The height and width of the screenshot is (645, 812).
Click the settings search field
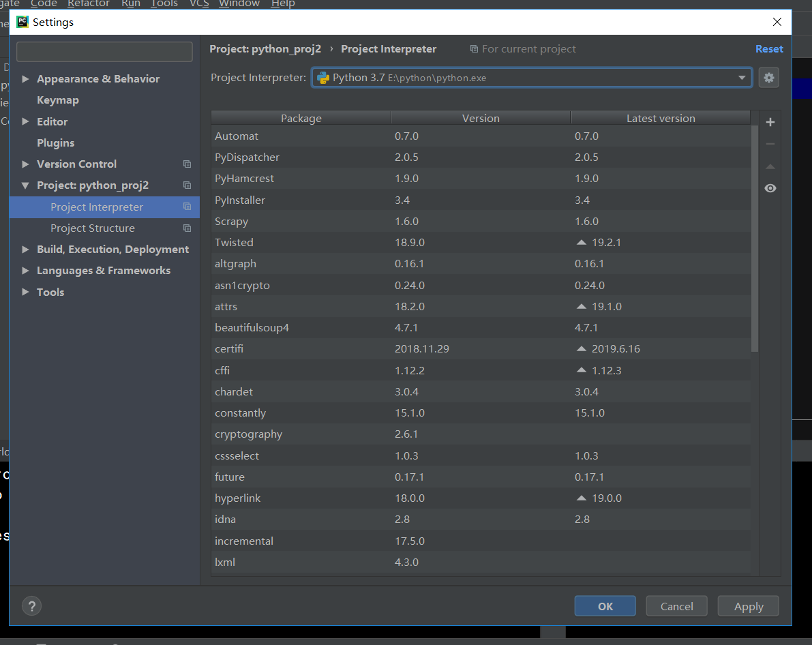pyautogui.click(x=104, y=52)
